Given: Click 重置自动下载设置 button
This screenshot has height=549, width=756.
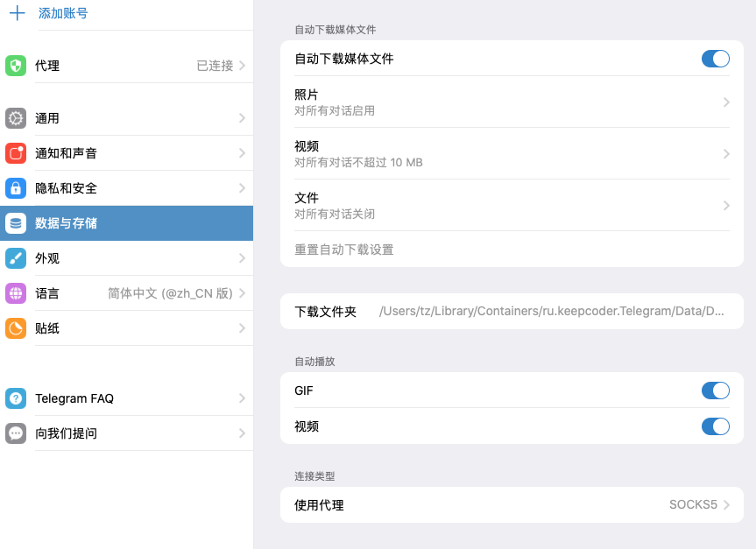Looking at the screenshot, I should tap(344, 250).
